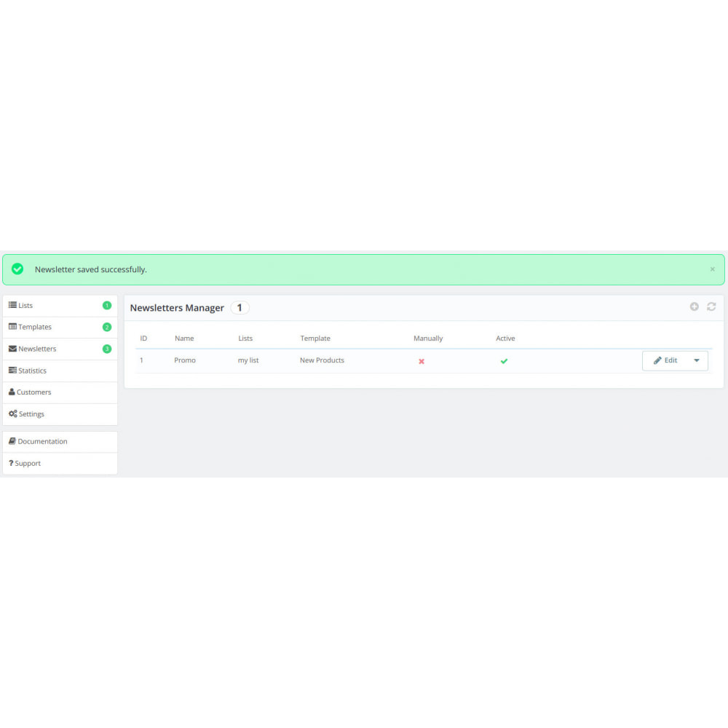Click the green success checkmark in the alert
Viewport: 728px width, 728px height.
[17, 269]
